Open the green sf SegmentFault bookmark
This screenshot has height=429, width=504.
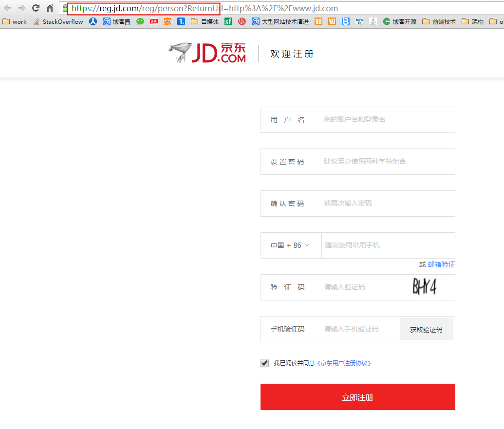(x=228, y=21)
